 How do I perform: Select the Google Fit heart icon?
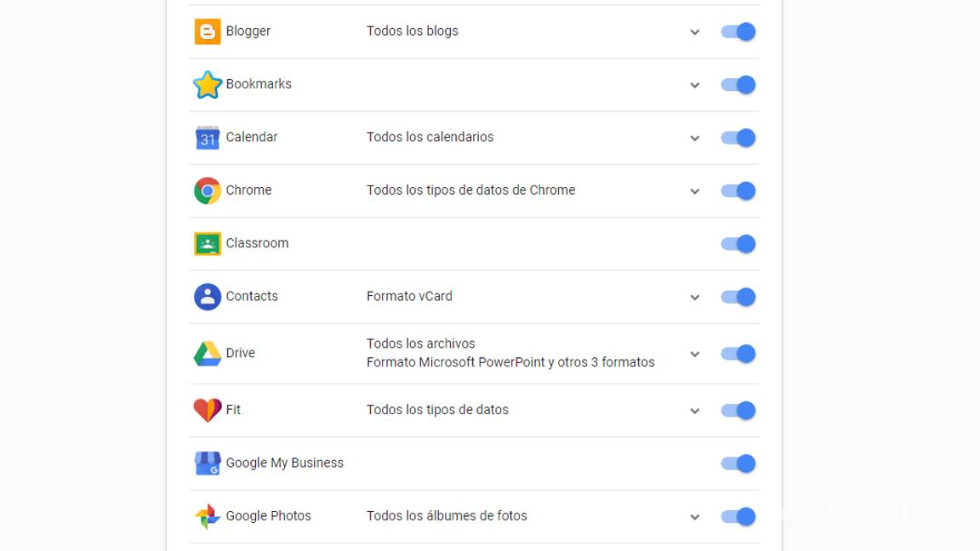coord(207,410)
